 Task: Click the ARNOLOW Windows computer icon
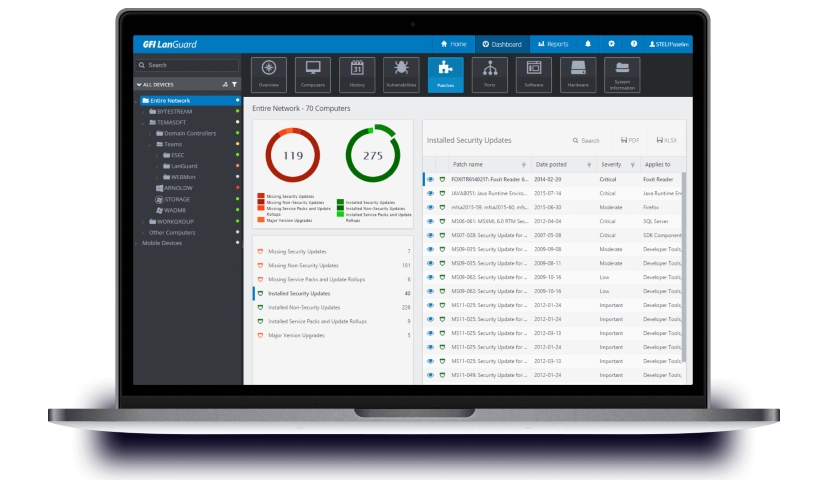[159, 188]
